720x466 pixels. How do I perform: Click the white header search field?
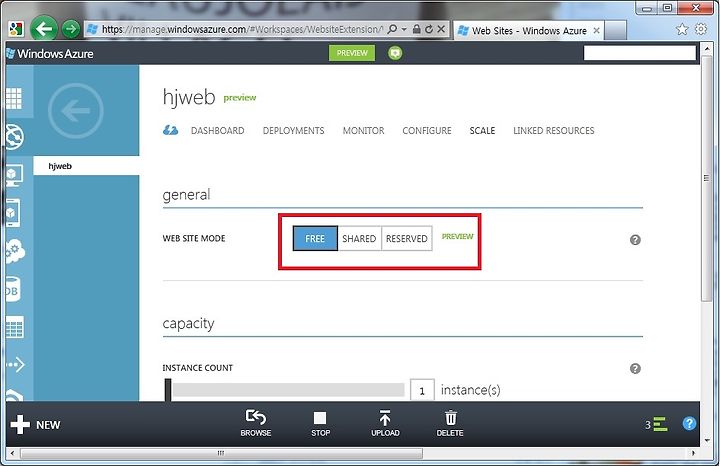(640, 53)
